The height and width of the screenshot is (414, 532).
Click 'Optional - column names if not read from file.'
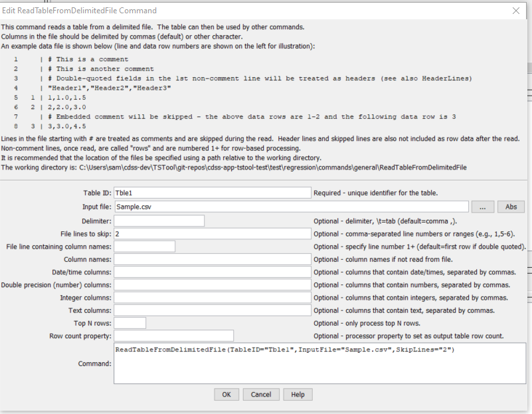point(383,260)
